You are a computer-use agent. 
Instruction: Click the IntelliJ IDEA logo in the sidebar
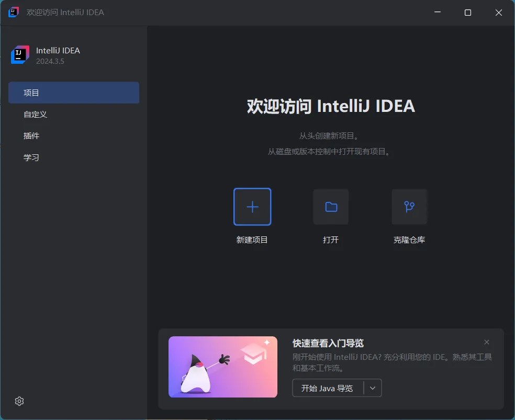(20, 55)
